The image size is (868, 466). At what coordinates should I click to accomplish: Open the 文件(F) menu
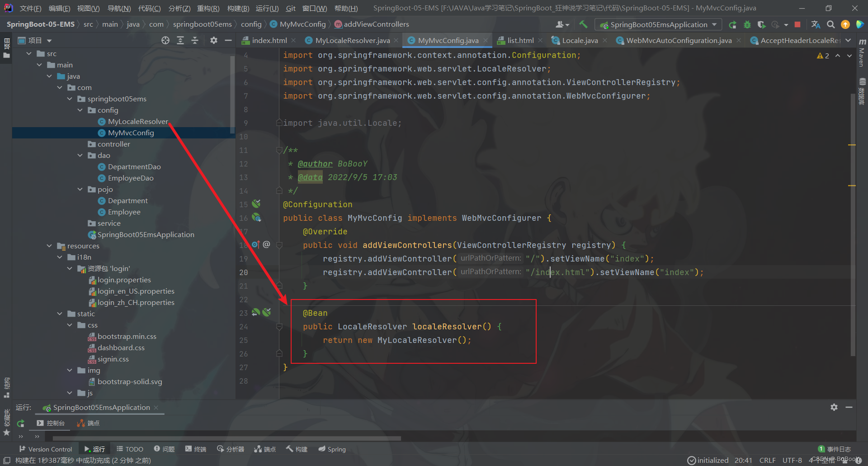point(30,8)
